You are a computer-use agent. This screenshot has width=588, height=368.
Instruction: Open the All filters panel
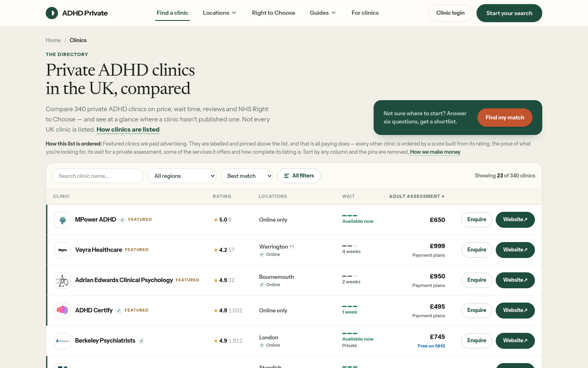point(299,176)
